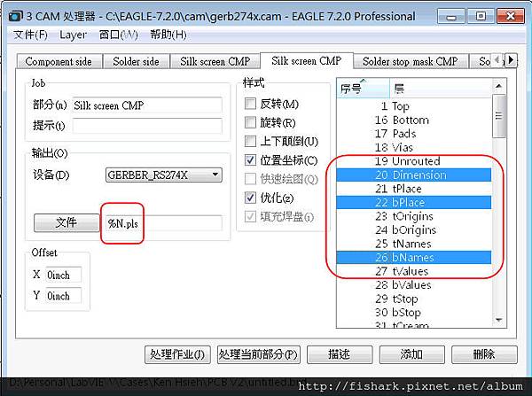Screen dimensions: 532x396
Task: Select layer 16 Bottom
Action: 414,120
